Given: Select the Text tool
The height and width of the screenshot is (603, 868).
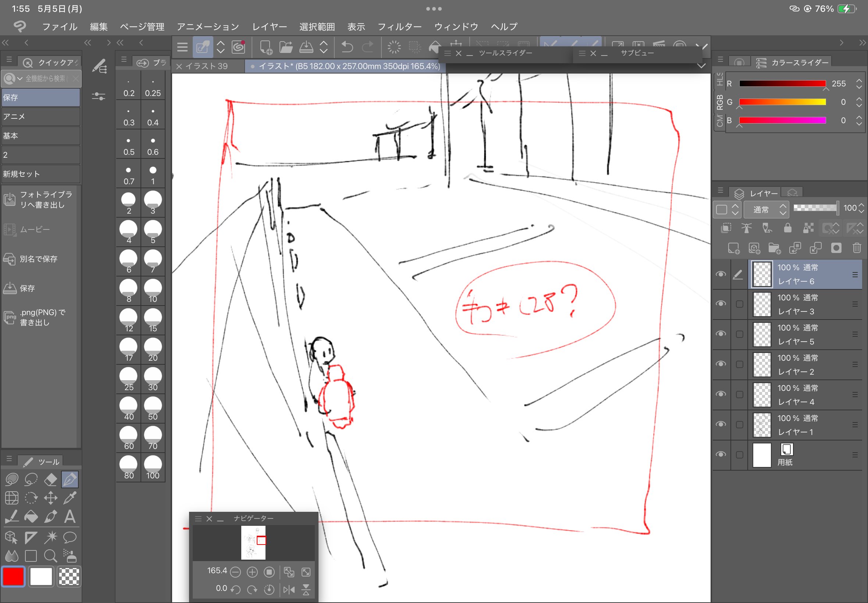Looking at the screenshot, I should [x=70, y=516].
